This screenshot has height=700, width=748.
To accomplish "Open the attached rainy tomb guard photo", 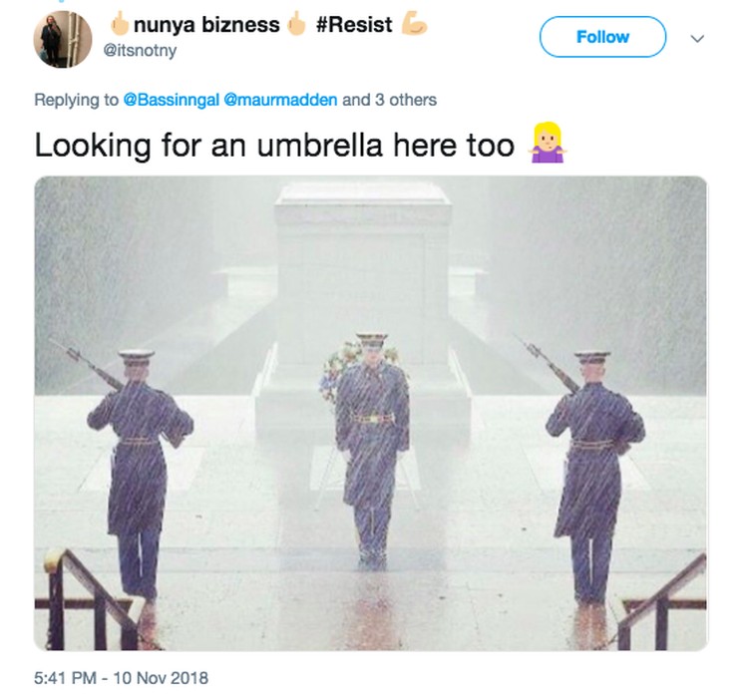I will pos(371,413).
